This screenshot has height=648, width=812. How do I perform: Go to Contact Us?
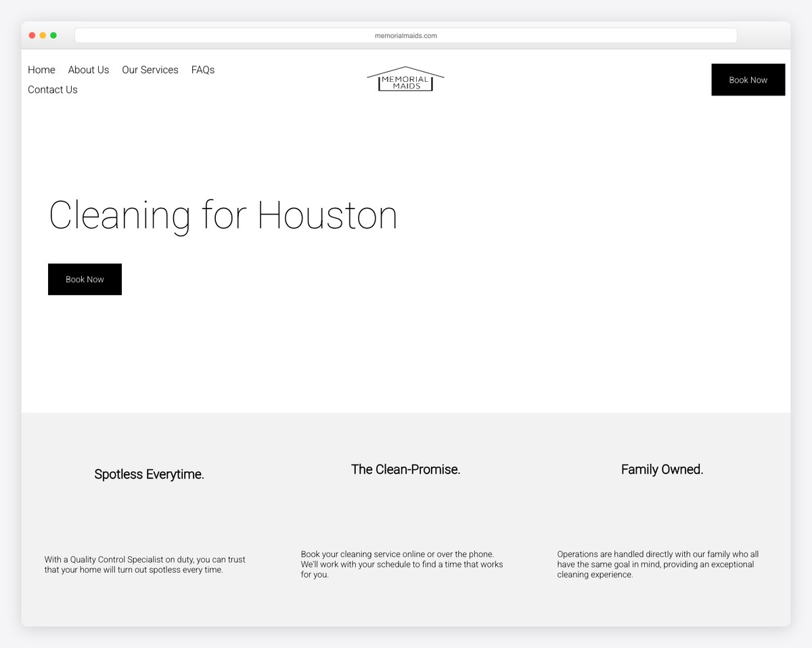[x=52, y=89]
